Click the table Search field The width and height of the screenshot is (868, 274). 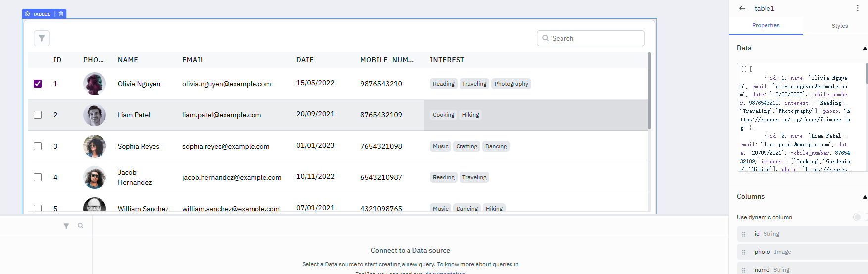591,38
